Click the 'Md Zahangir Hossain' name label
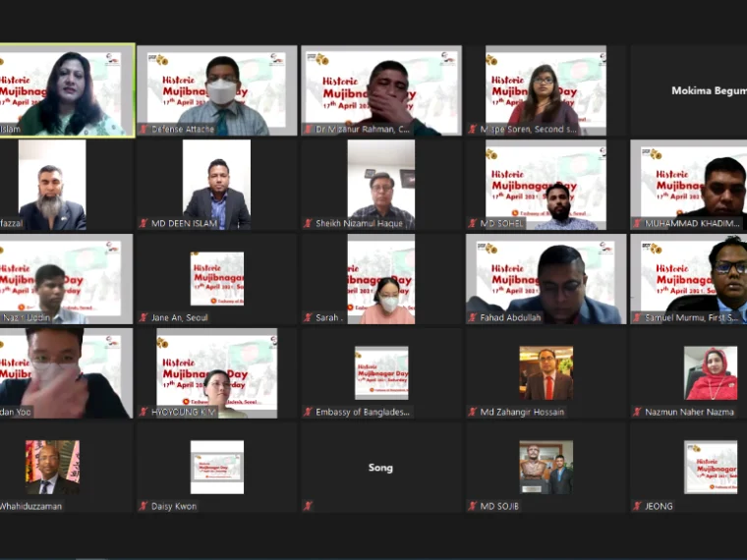The width and height of the screenshot is (747, 560). (x=522, y=412)
